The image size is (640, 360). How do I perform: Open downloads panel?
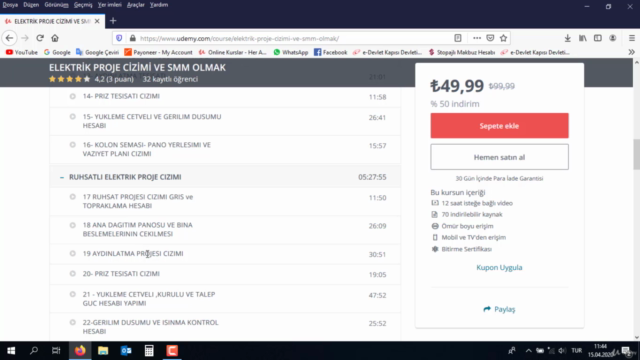coord(567,38)
